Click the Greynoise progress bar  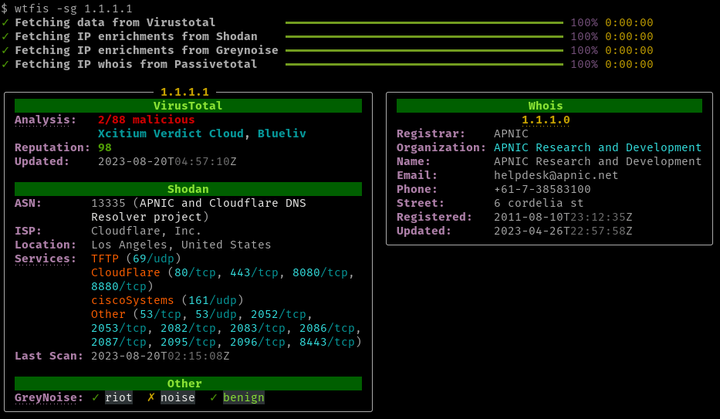[x=424, y=50]
